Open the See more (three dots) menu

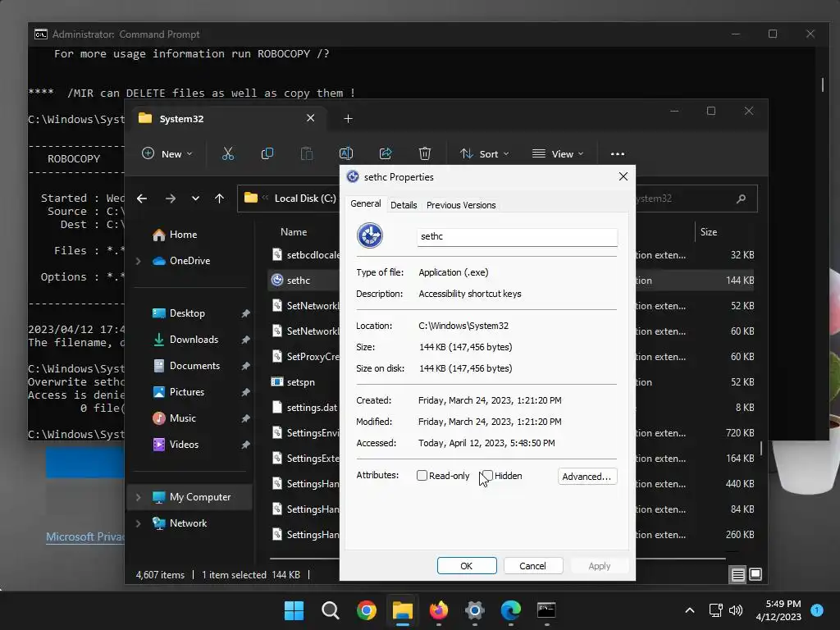pyautogui.click(x=617, y=153)
